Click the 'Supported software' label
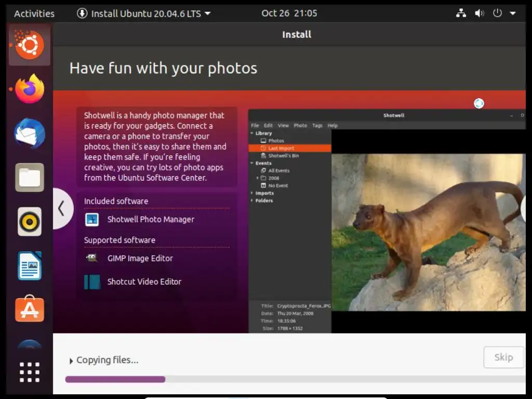This screenshot has height=399, width=532. (119, 240)
